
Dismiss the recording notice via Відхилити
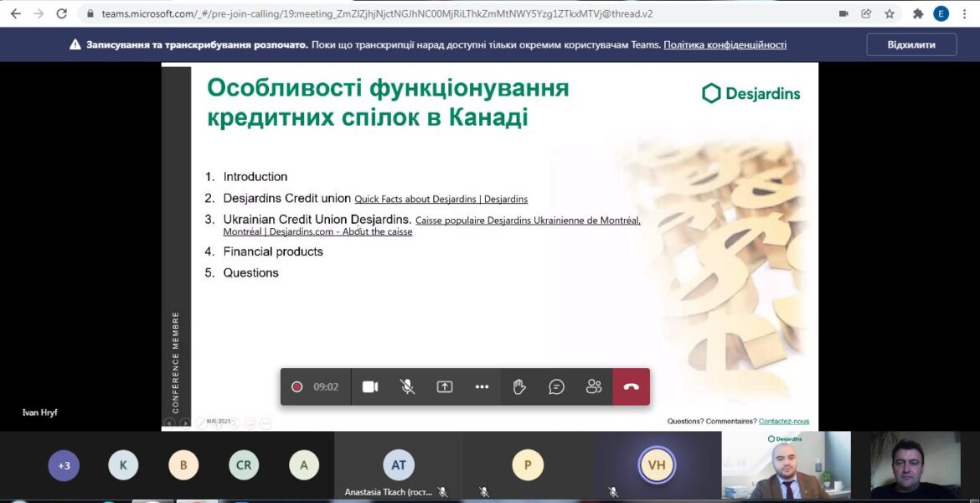(911, 44)
